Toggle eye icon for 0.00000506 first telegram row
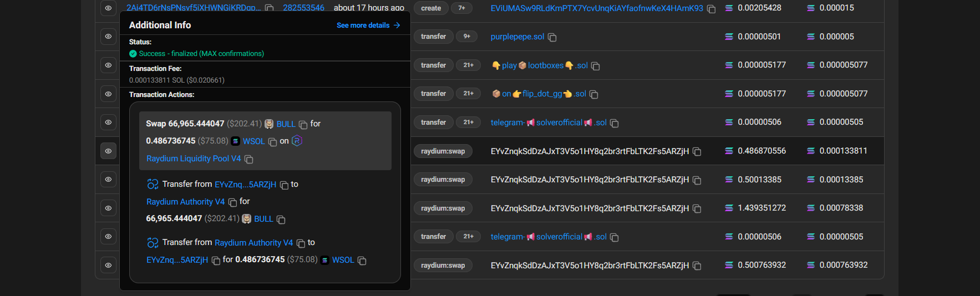 108,123
